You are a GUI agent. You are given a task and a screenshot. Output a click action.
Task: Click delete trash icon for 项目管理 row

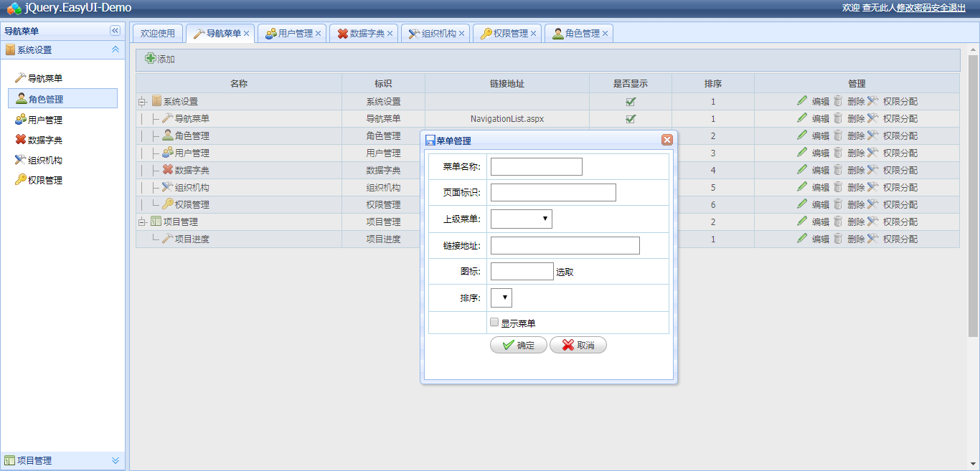pos(837,222)
